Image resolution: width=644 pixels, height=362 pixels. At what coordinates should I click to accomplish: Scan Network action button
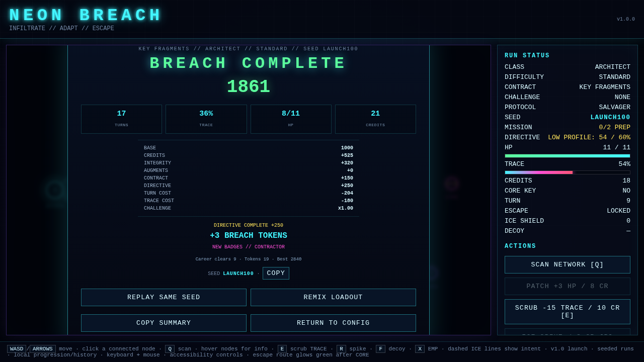pyautogui.click(x=568, y=264)
